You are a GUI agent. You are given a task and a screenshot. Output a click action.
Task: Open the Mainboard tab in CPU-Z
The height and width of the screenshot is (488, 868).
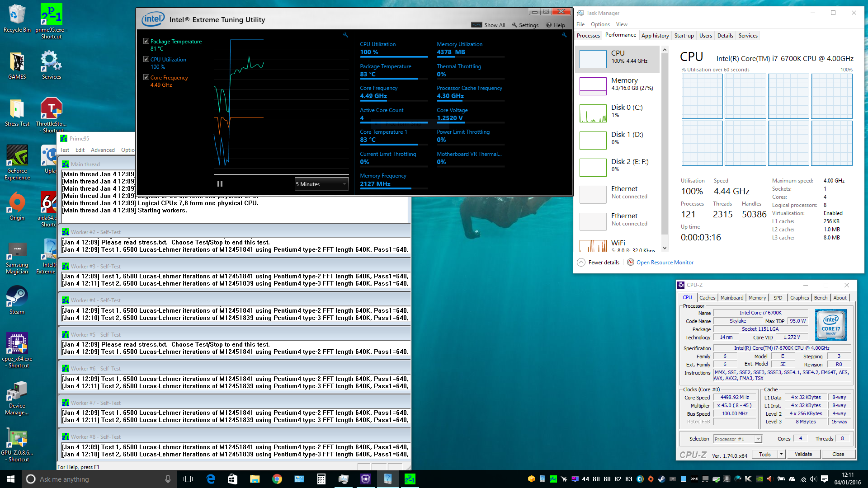(731, 298)
